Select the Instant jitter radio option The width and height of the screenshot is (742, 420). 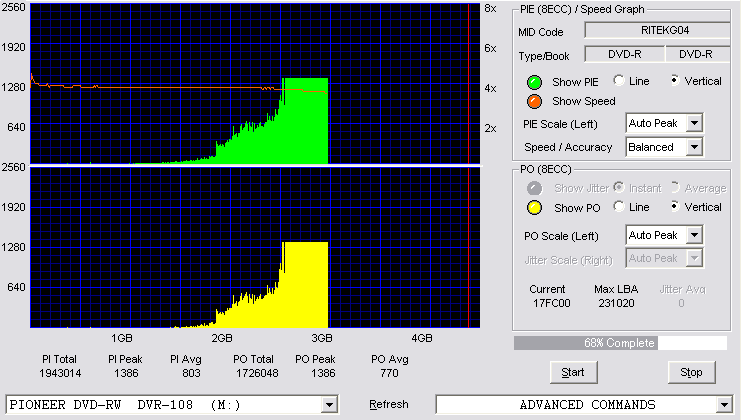tap(618, 187)
